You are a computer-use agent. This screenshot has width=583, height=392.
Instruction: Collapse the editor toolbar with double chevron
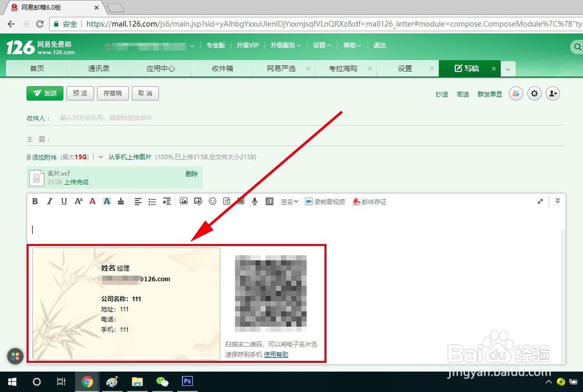[557, 200]
